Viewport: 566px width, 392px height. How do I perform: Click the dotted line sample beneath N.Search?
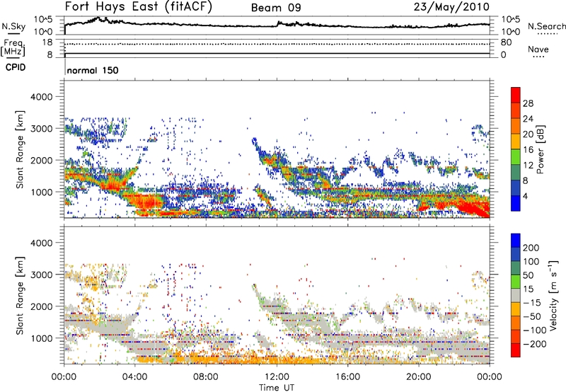click(x=547, y=33)
